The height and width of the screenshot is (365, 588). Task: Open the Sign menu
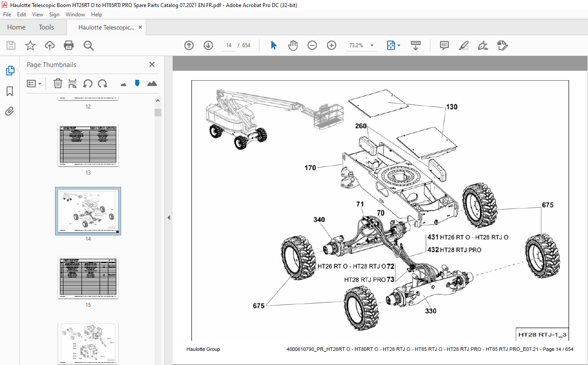54,15
